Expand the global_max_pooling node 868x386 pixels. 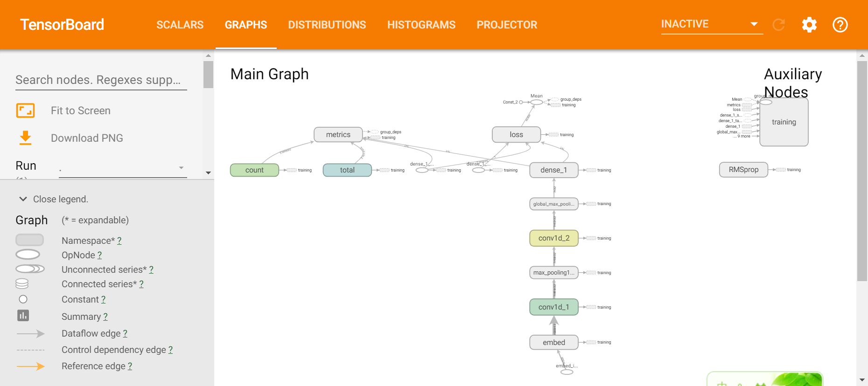[554, 204]
